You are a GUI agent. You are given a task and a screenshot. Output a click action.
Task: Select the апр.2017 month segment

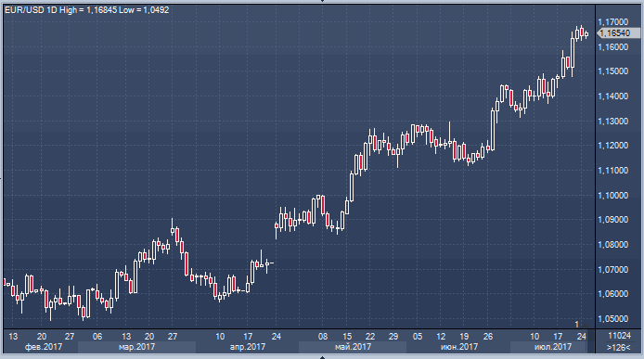(247, 347)
